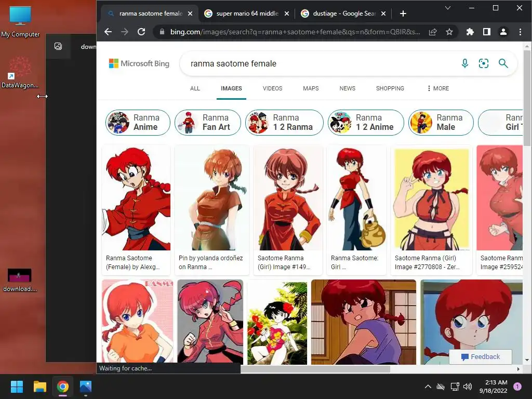Open the Windows Start menu
The width and height of the screenshot is (532, 399).
[x=17, y=387]
